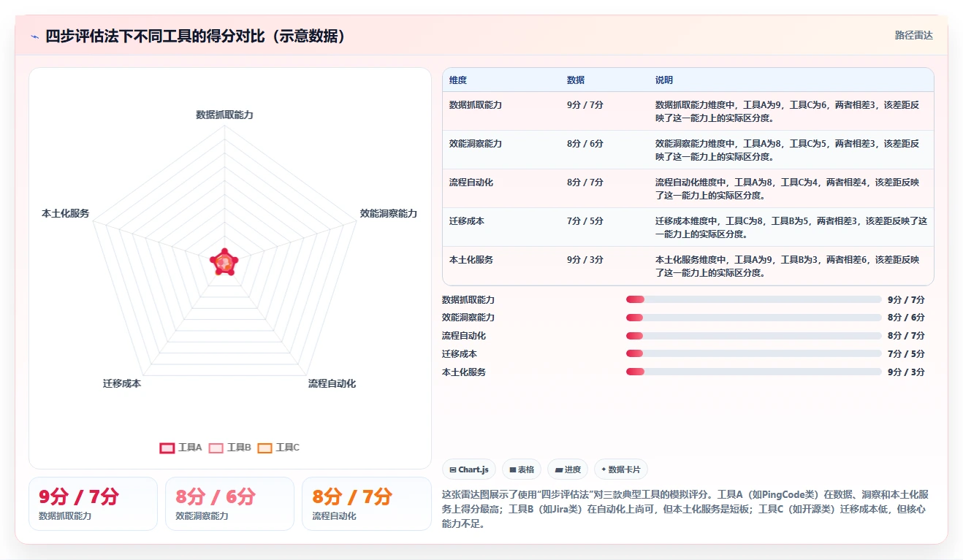
Task: Click the 数据抓取能力 progress bar
Action: point(753,299)
